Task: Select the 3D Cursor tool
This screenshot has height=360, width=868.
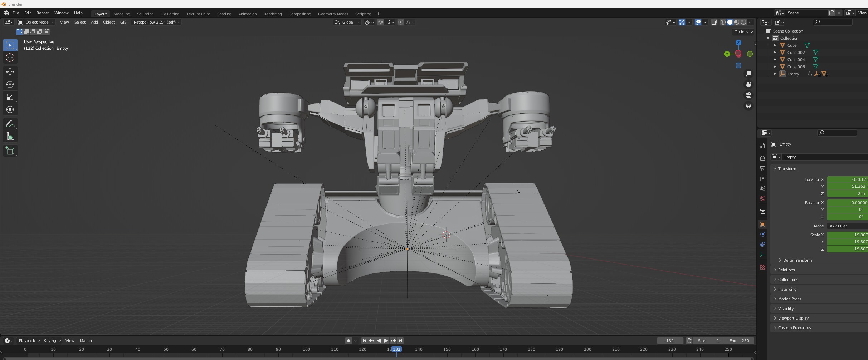Action: coord(10,58)
